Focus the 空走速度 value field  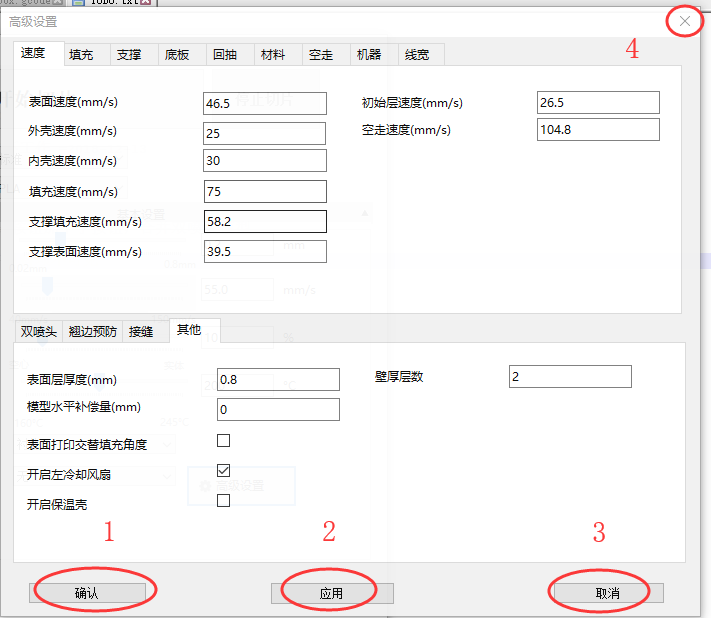click(598, 130)
